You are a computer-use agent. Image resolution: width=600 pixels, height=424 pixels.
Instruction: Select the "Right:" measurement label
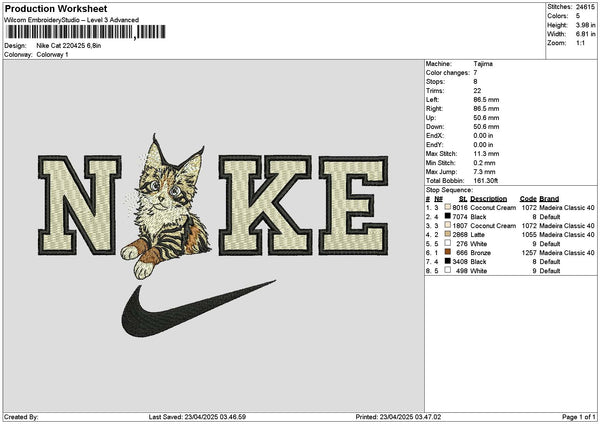click(x=434, y=109)
